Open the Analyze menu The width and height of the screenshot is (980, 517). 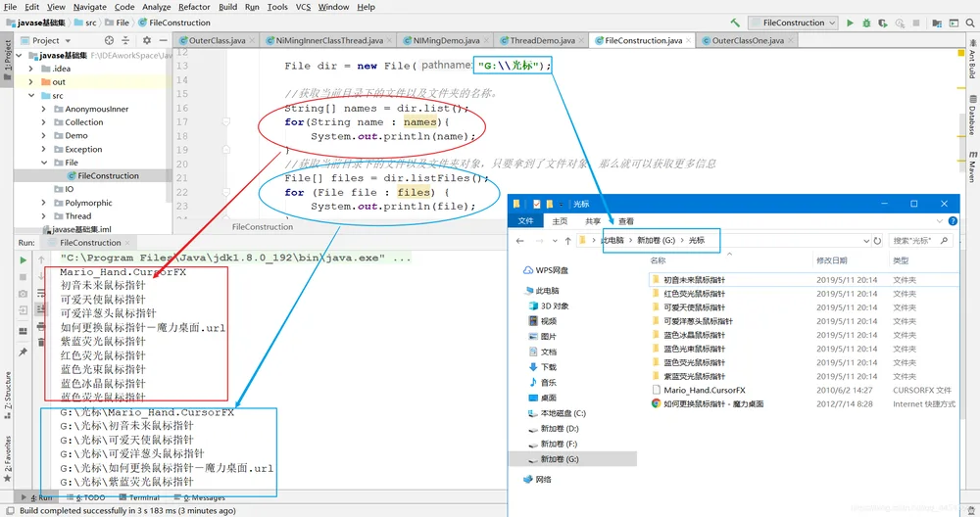click(156, 7)
